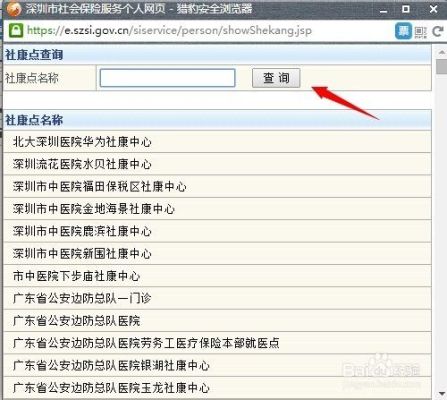
Task: Click the browser logo in title bar
Action: tap(14, 9)
